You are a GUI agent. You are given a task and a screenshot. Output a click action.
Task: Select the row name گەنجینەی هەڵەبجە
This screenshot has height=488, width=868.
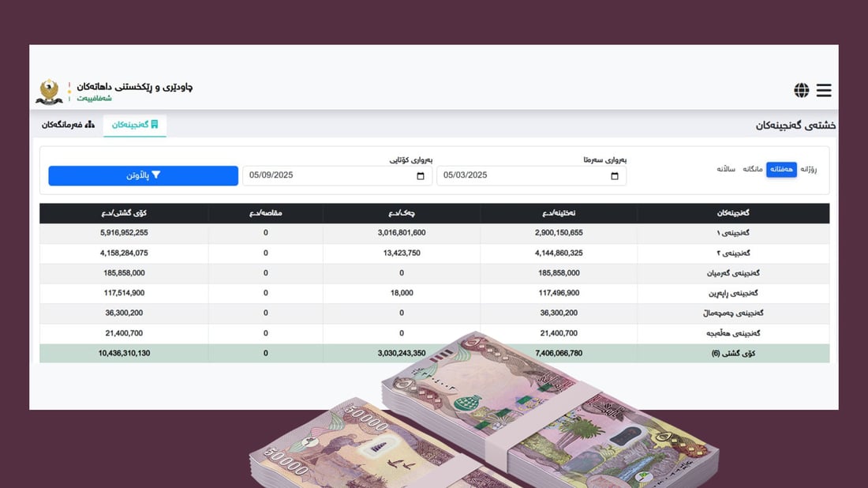click(733, 333)
